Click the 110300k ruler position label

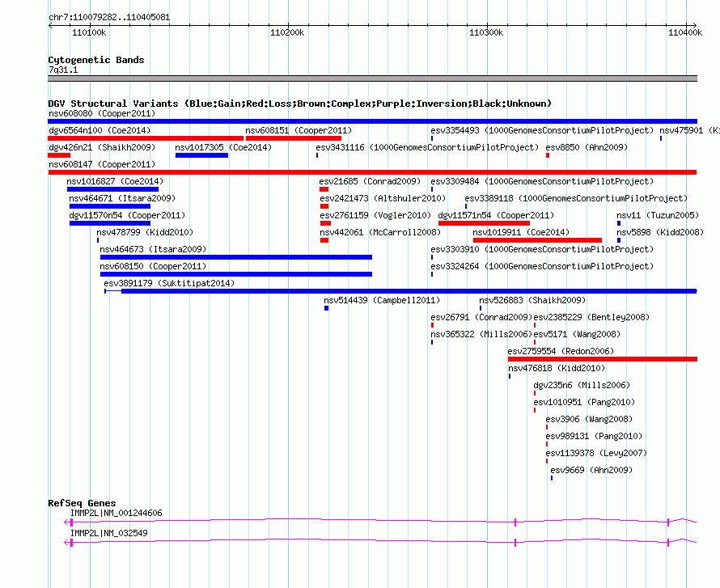486,32
